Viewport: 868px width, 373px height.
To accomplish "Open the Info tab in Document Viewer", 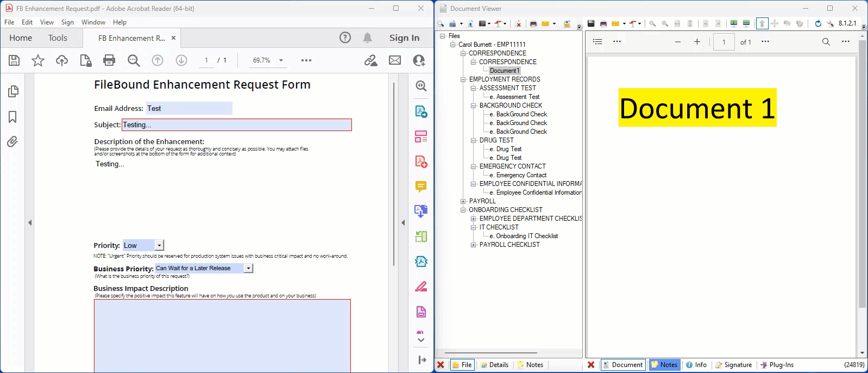I will tap(696, 365).
